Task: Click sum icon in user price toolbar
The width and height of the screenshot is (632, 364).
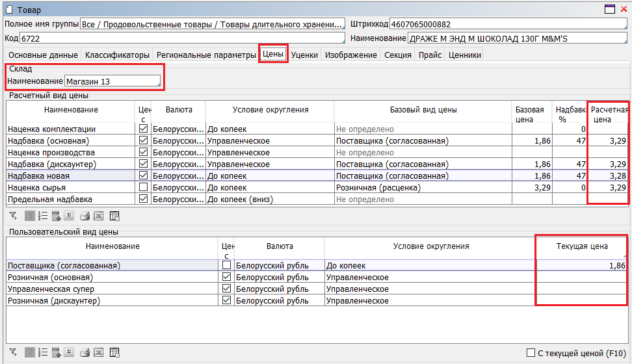Action: [x=70, y=352]
